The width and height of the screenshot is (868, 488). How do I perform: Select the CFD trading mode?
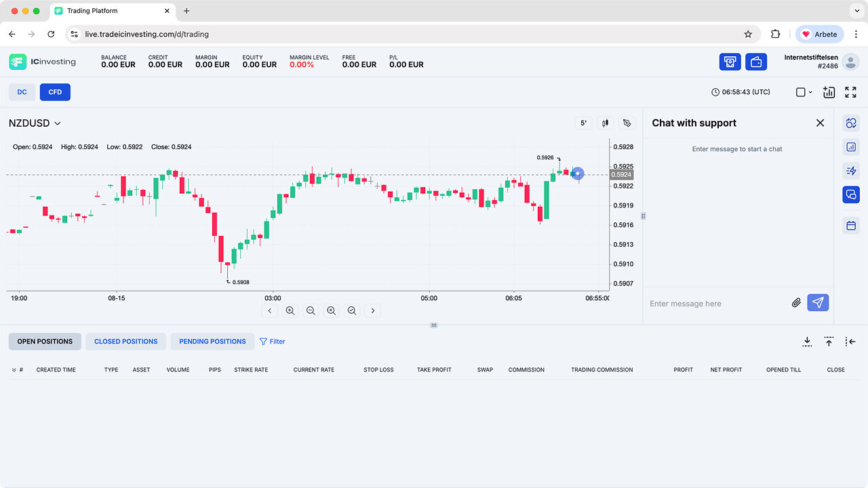55,92
